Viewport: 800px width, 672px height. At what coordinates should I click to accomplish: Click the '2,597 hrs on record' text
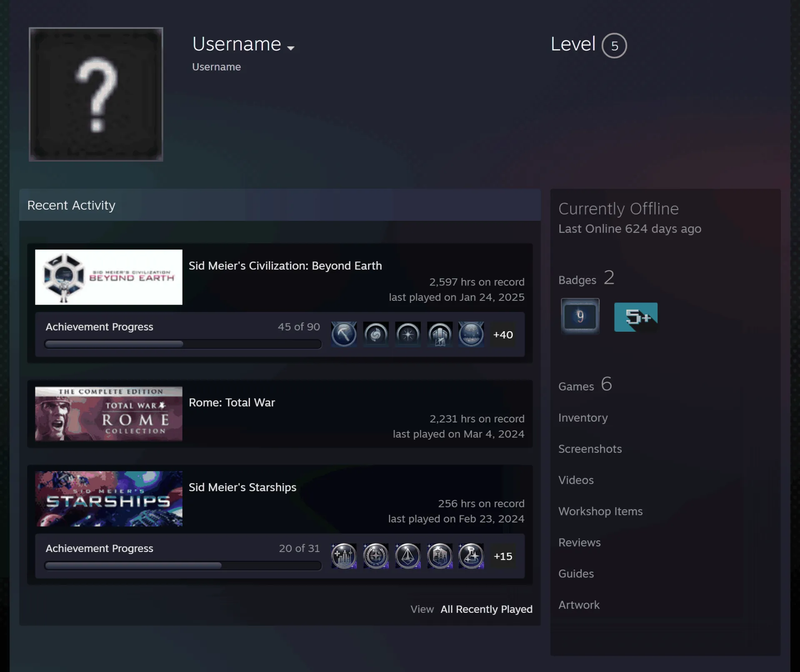[x=477, y=282]
